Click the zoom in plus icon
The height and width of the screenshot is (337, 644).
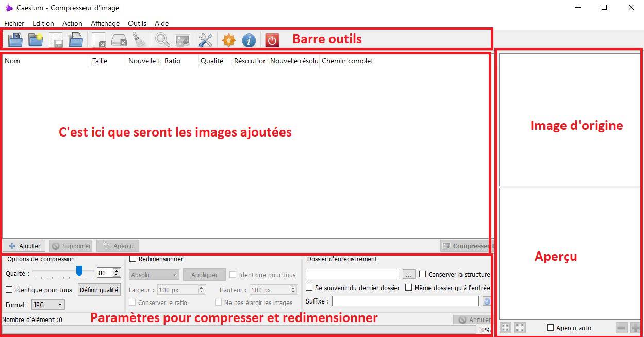(636, 328)
